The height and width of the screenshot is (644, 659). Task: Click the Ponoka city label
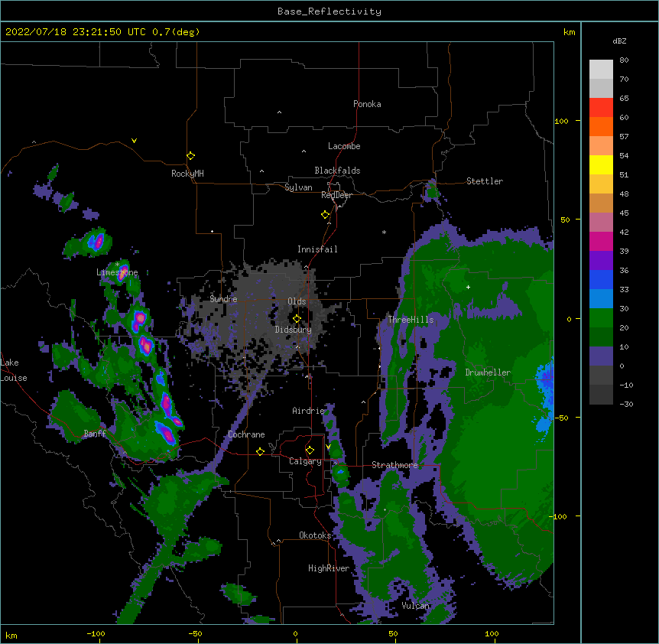point(367,104)
